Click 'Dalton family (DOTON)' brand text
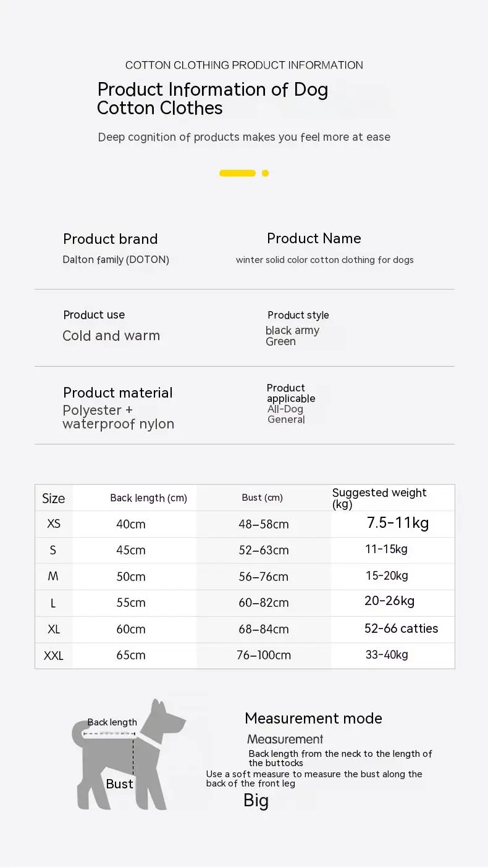The width and height of the screenshot is (488, 868). (x=116, y=260)
